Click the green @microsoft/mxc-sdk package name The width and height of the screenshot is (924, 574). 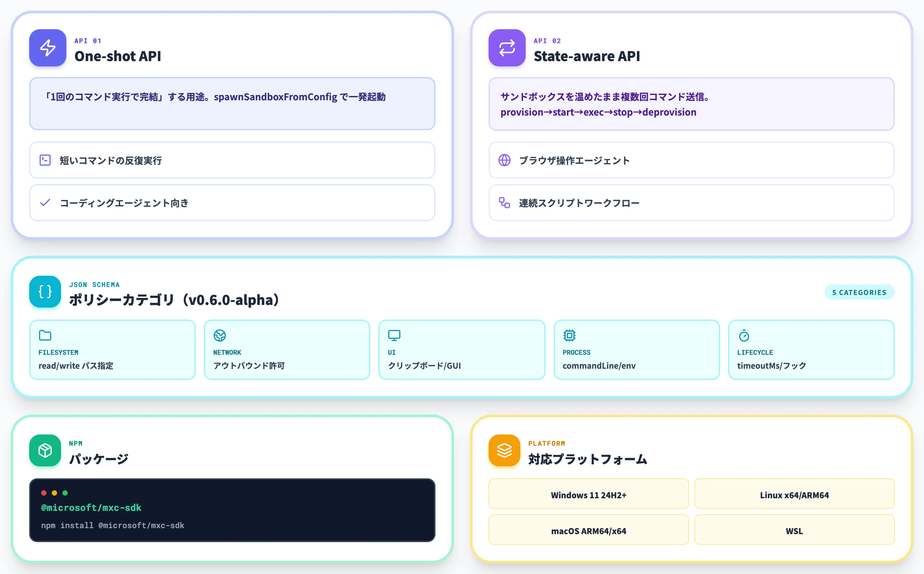pos(91,508)
